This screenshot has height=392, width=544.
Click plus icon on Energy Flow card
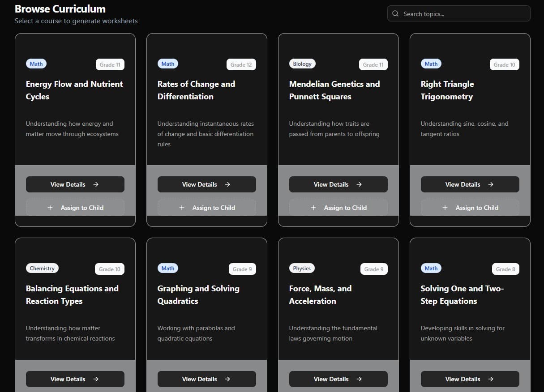point(50,208)
